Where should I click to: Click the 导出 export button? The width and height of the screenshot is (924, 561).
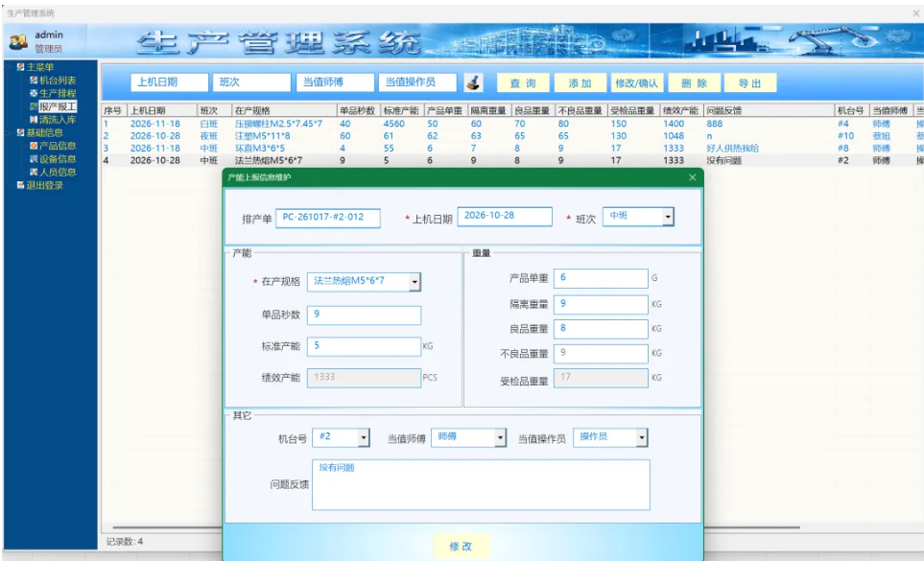tap(750, 83)
